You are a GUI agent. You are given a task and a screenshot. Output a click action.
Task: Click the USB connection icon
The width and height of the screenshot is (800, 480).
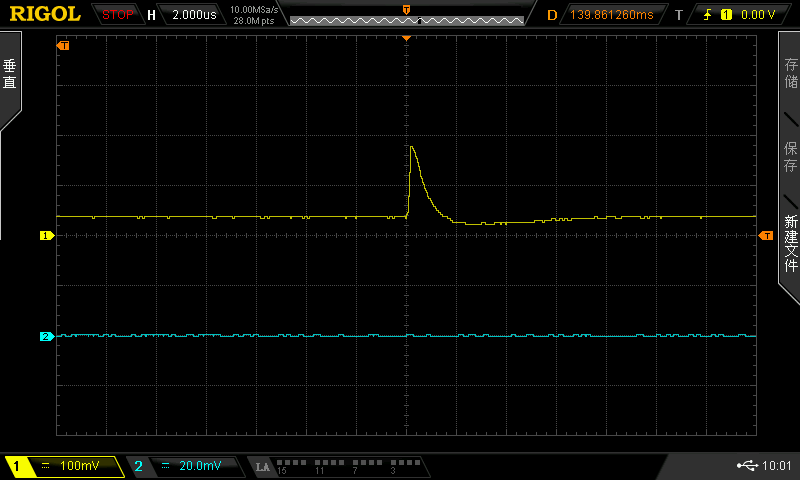coord(747,465)
